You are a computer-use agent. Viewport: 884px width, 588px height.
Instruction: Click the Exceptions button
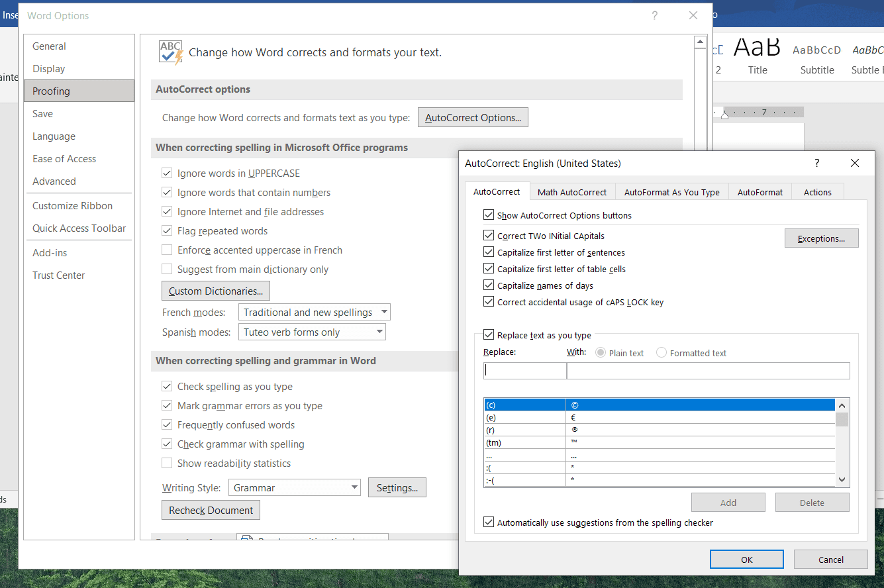coord(821,238)
